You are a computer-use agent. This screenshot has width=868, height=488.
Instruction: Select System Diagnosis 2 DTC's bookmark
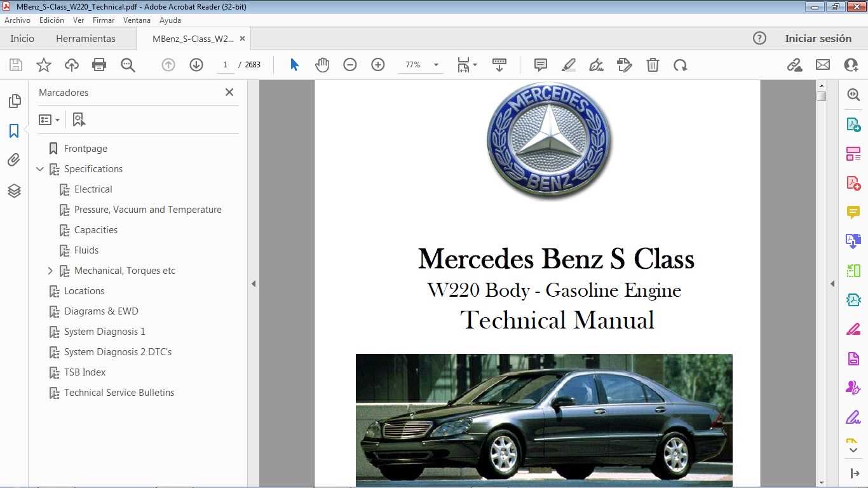[118, 352]
